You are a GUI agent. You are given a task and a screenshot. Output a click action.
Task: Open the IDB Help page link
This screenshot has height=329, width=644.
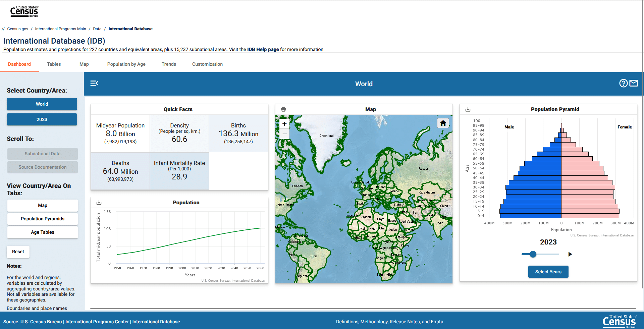pos(263,49)
